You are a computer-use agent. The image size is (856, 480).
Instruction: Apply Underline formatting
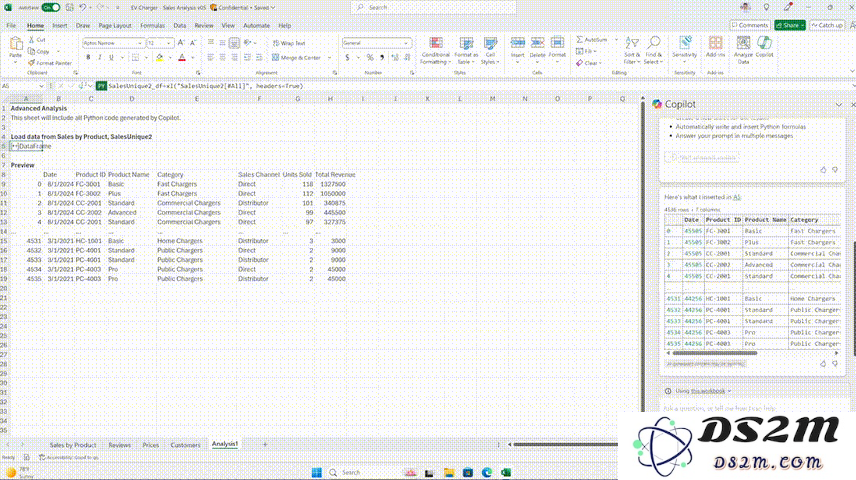coord(111,57)
